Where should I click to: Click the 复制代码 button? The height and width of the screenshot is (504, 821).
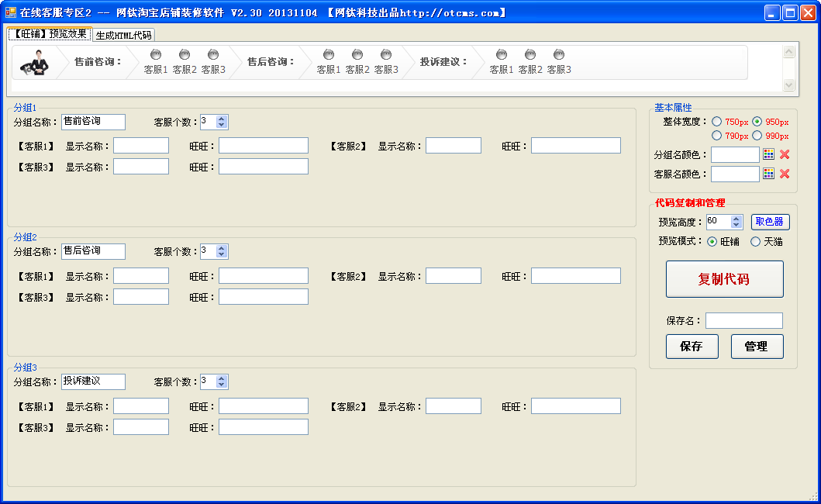pyautogui.click(x=724, y=278)
